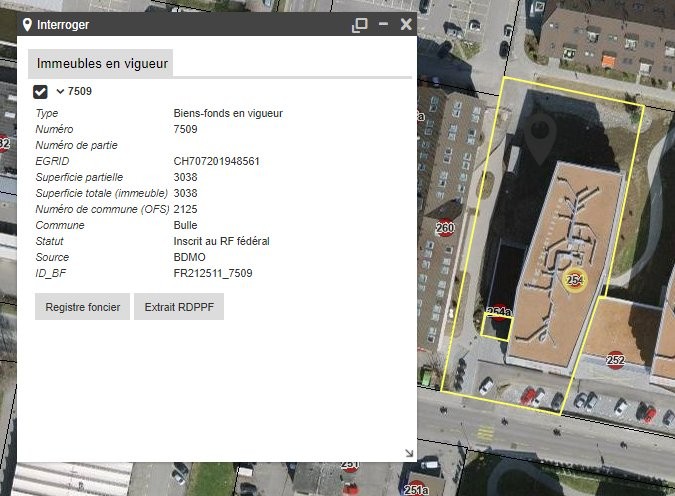
Task: Click the EGRID value CH707201948561
Action: pos(217,161)
